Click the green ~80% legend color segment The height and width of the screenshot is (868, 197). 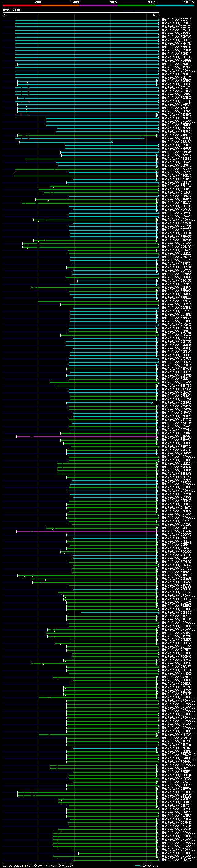(137, 6)
